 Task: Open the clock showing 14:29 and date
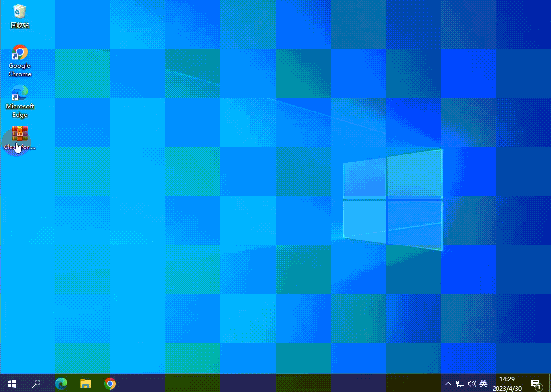click(x=507, y=384)
